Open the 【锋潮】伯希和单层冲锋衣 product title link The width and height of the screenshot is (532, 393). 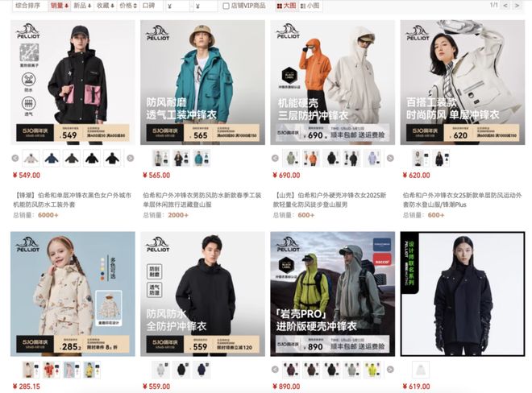[x=73, y=200]
